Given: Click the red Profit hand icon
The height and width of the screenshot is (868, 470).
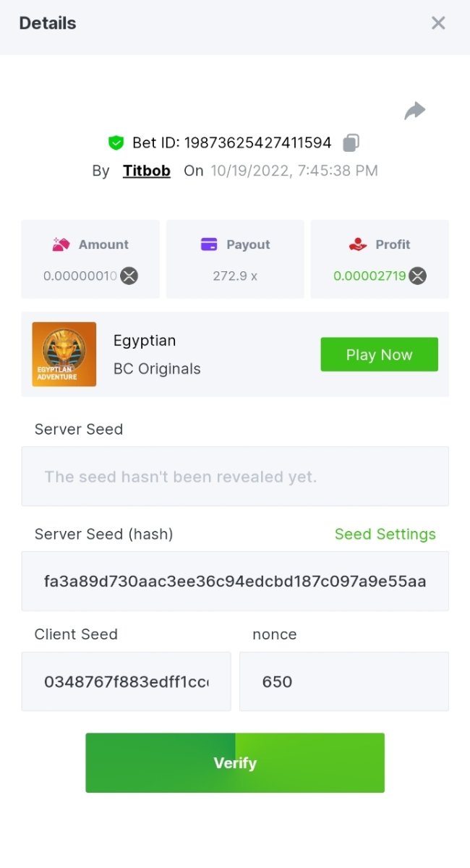Looking at the screenshot, I should (358, 244).
